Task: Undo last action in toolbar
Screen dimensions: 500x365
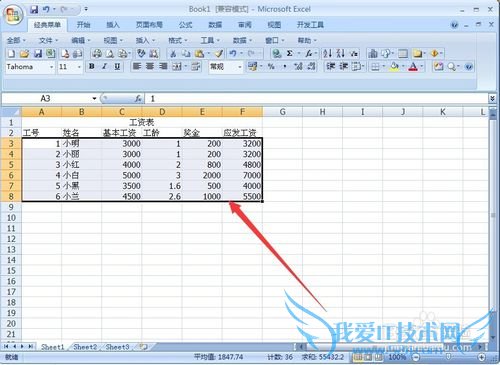Action: tap(233, 53)
